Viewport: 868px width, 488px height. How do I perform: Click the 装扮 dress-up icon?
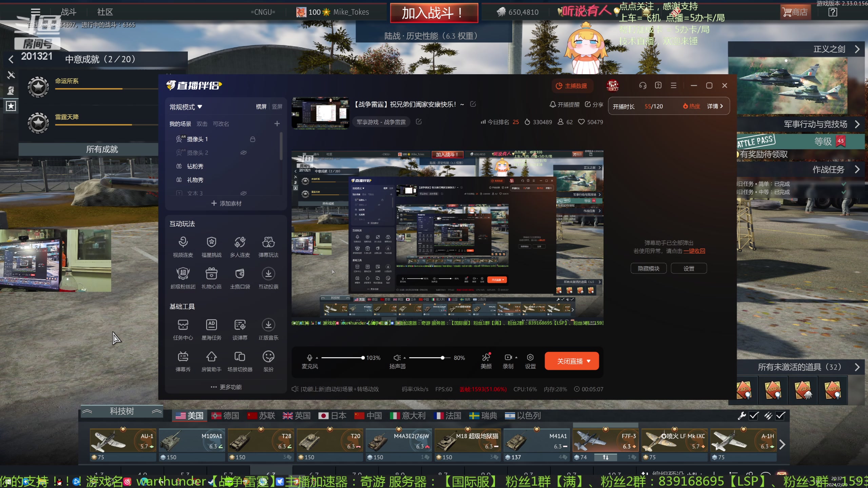[268, 357]
